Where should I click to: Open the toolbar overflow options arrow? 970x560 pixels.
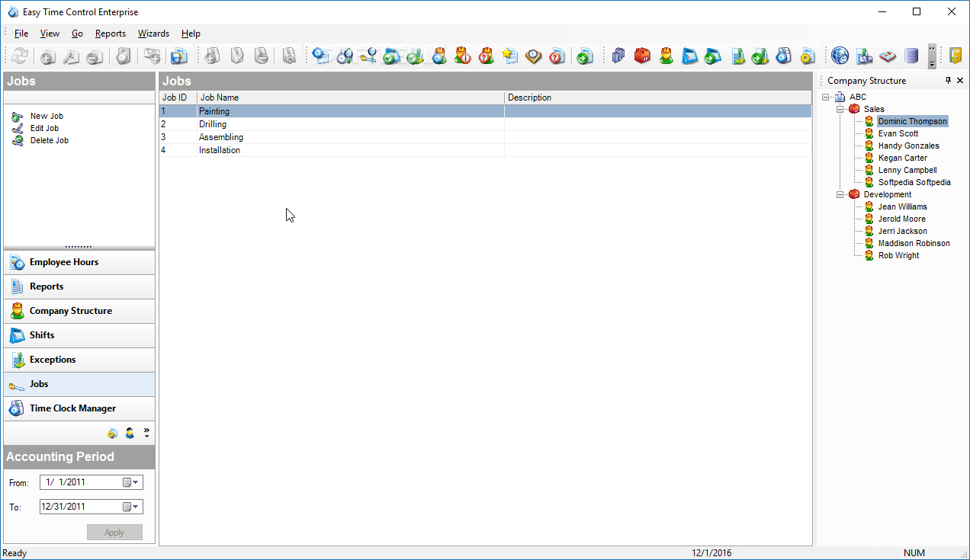pyautogui.click(x=932, y=56)
